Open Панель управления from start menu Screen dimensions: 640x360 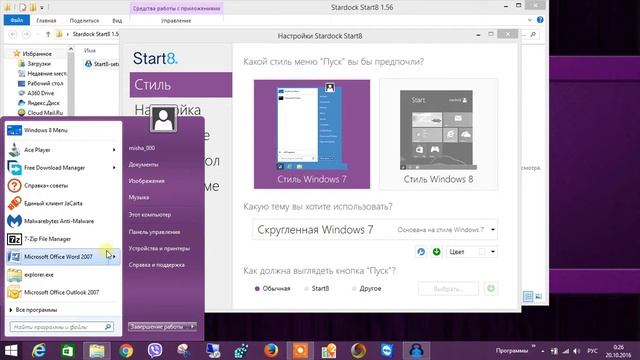[x=154, y=232]
